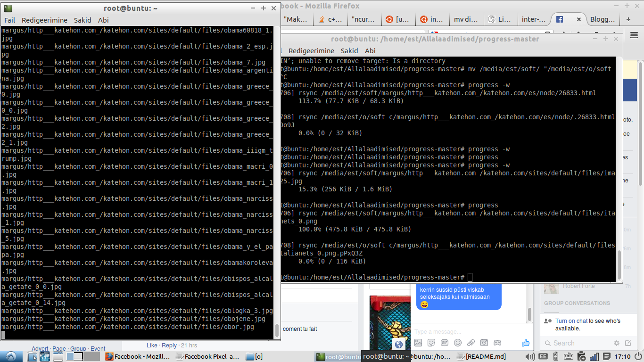
Task: Switch to the inter-... Firefox tab
Action: pos(534,19)
